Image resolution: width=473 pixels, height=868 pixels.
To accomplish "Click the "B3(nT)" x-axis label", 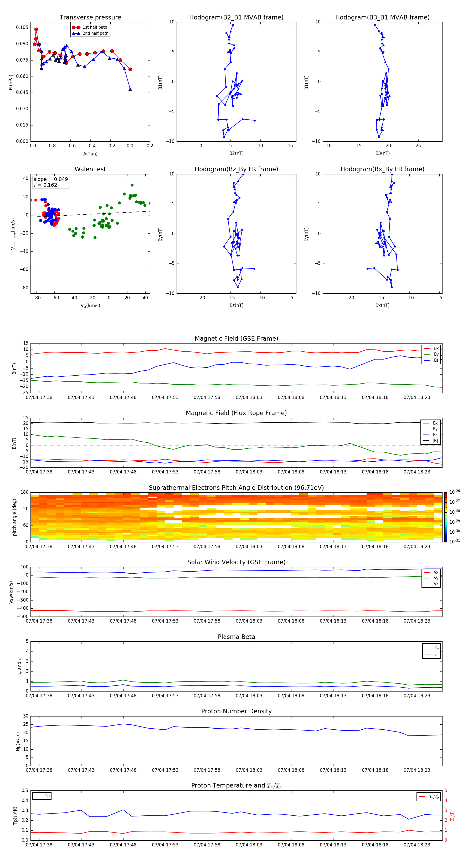I will click(382, 153).
